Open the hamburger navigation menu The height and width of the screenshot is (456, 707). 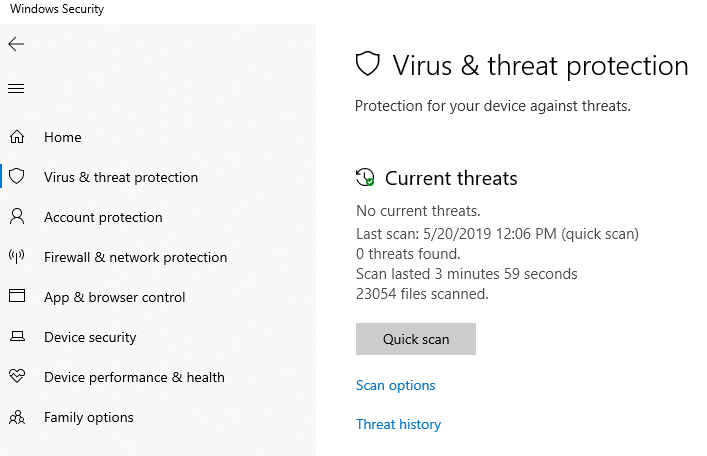click(x=16, y=89)
